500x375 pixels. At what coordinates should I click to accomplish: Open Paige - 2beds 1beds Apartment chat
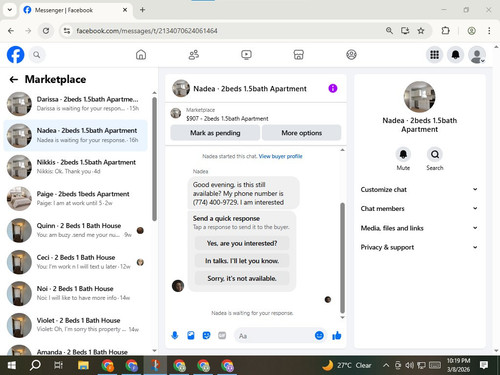tap(75, 198)
